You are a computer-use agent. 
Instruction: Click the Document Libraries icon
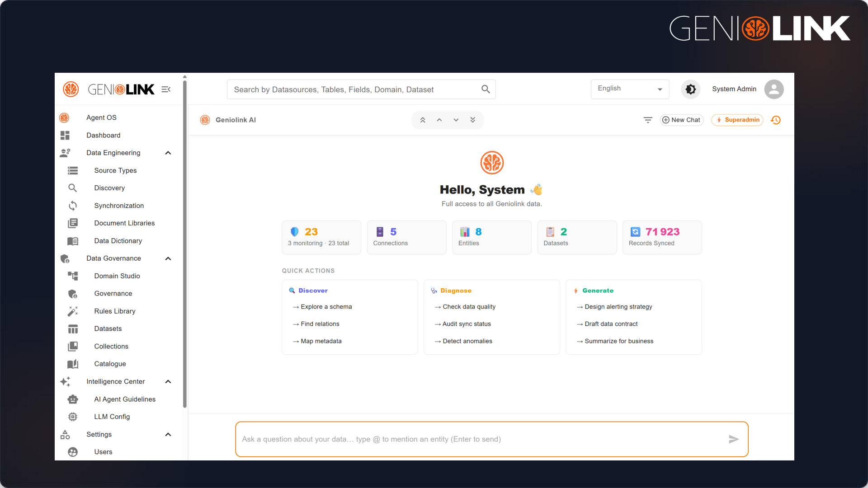coord(73,223)
